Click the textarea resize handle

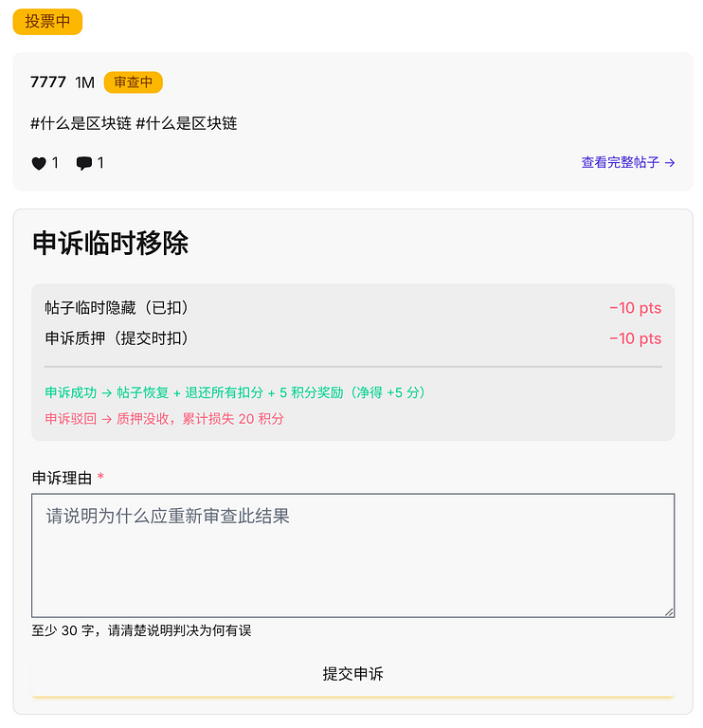point(669,611)
